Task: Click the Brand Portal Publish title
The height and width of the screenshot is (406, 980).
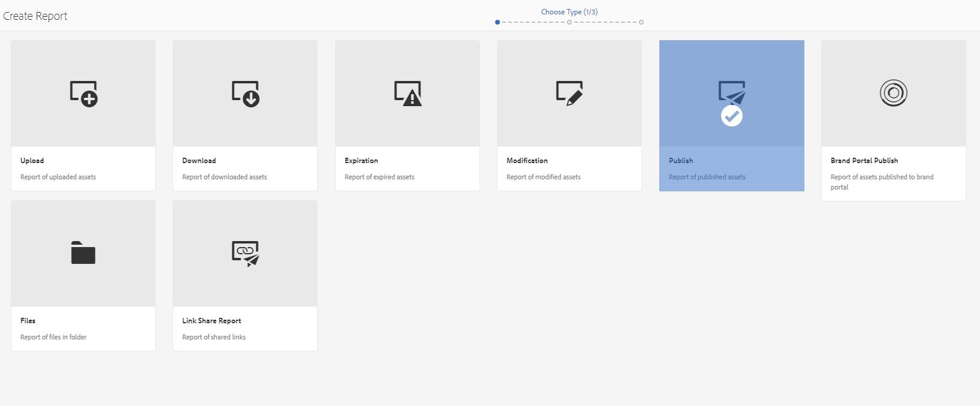Action: [x=864, y=161]
